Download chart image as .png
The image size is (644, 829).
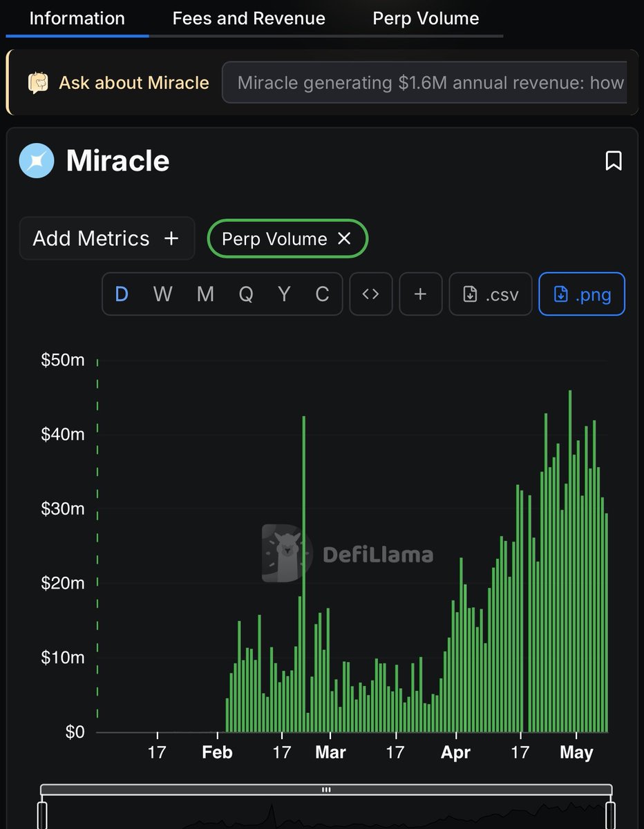[x=582, y=294]
